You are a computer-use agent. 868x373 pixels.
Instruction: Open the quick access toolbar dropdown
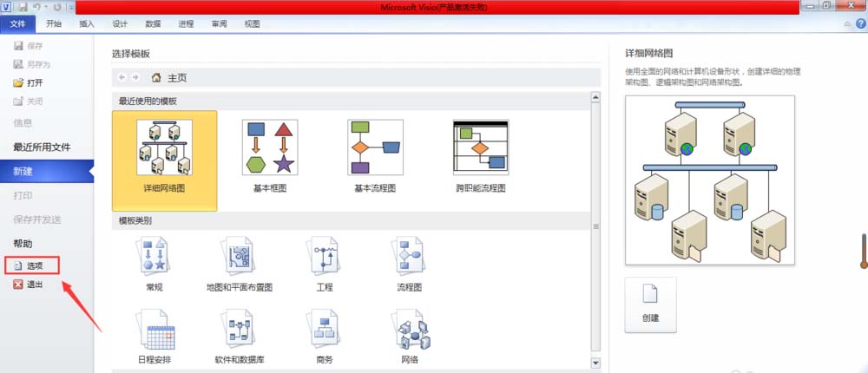point(70,8)
